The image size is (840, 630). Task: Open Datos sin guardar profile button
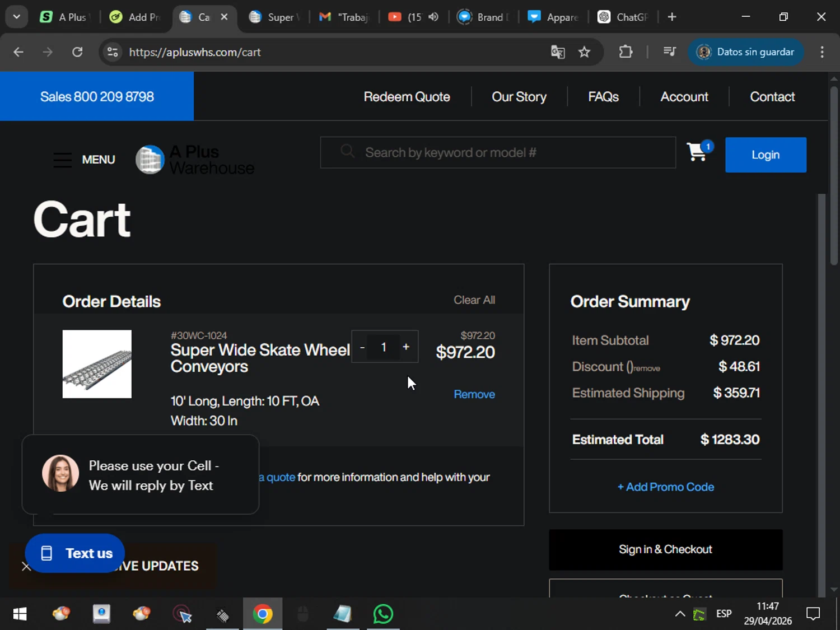745,52
